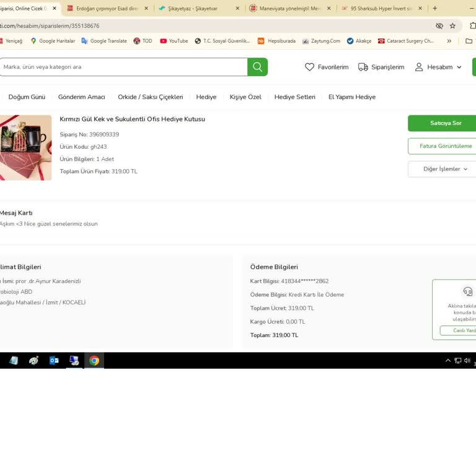Open TOD bookmark
This screenshot has height=476, width=476.
tap(143, 41)
